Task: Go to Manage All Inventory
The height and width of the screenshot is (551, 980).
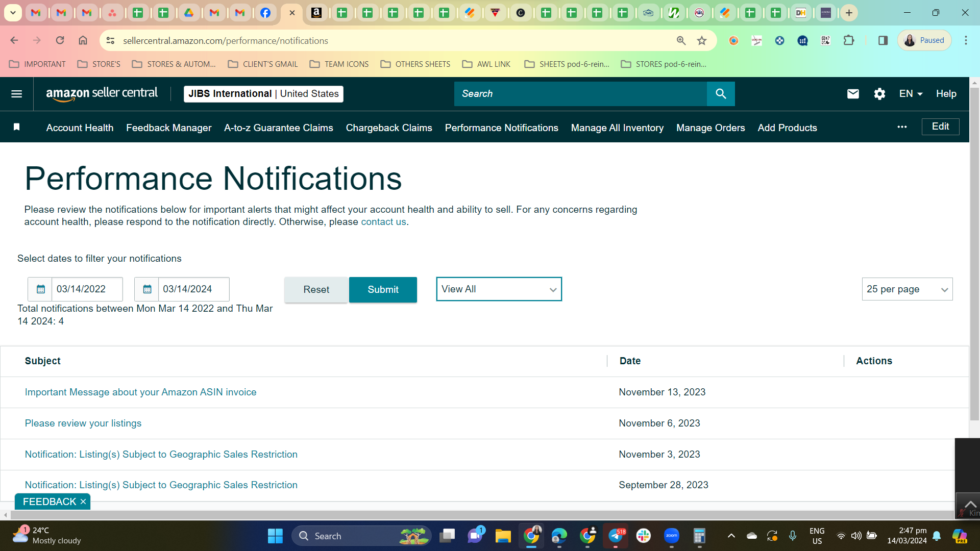Action: (x=617, y=128)
